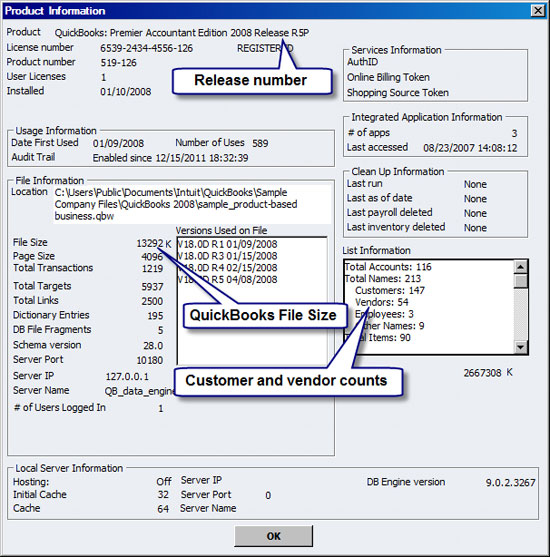Click the Last payroll deleted None value
The width and height of the screenshot is (550, 557).
[475, 213]
